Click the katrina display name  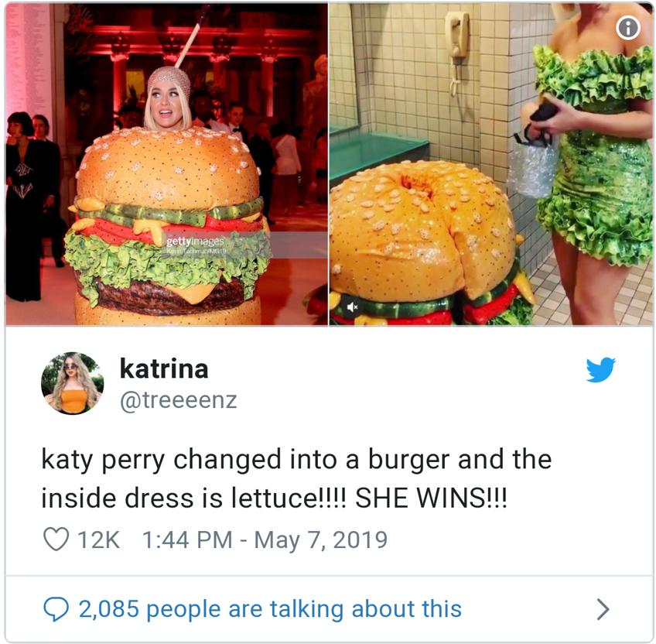coord(164,368)
